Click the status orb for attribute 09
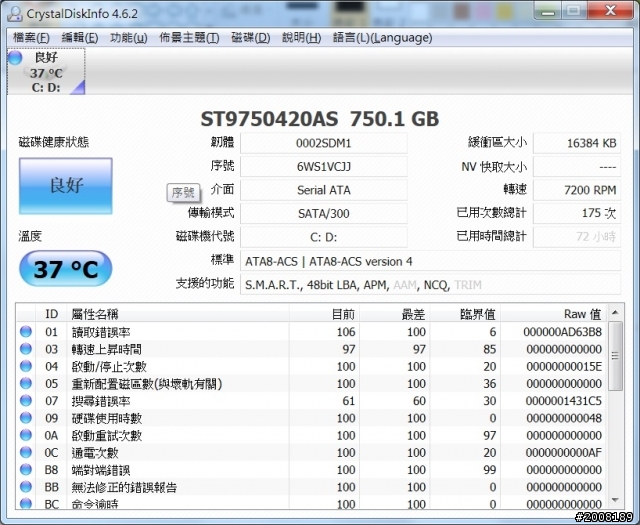Viewport: 640px width, 525px height. 26,418
